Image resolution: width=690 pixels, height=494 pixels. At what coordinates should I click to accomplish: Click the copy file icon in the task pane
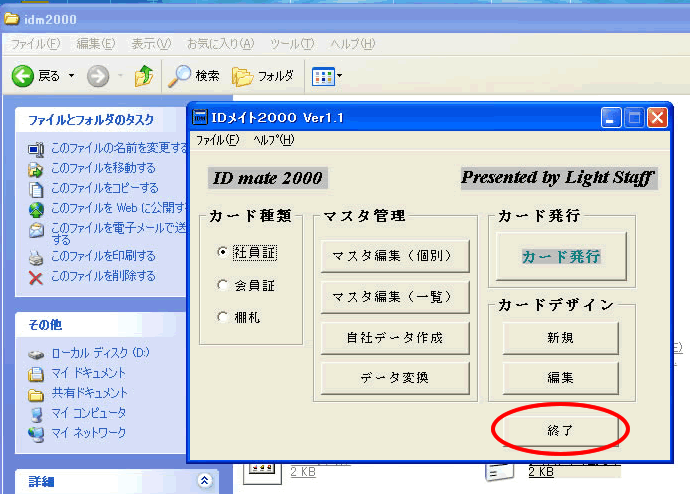point(36,190)
